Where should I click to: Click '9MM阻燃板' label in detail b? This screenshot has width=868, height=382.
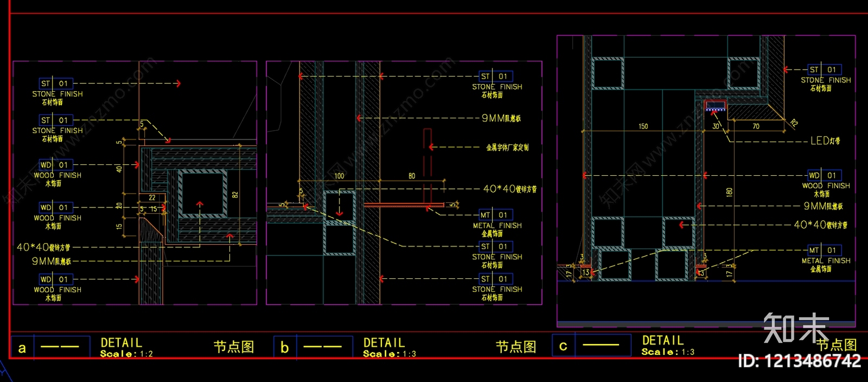(x=501, y=118)
